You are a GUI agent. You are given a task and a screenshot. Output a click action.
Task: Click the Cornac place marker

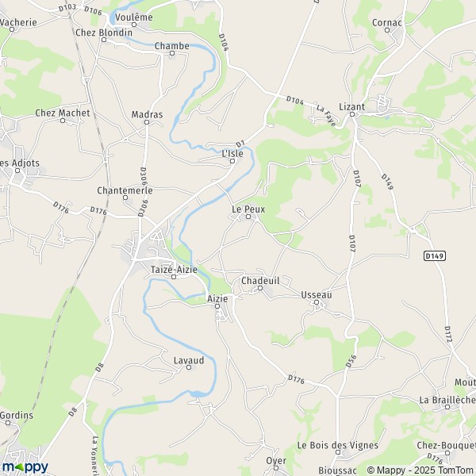pos(387,30)
